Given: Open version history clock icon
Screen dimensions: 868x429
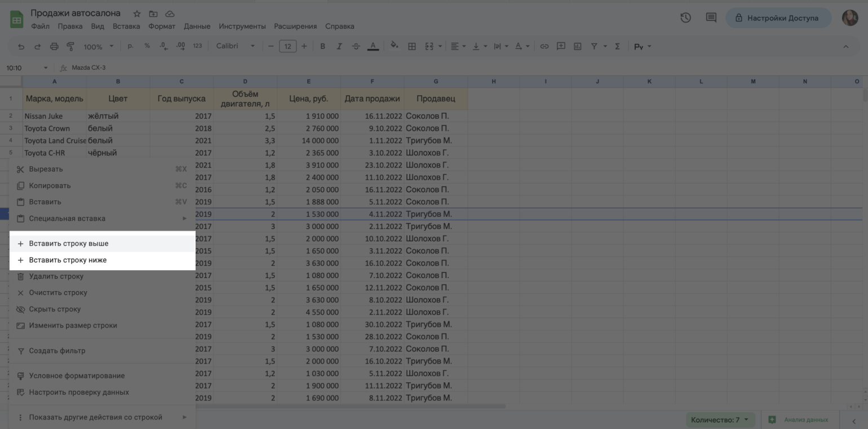Looking at the screenshot, I should pyautogui.click(x=685, y=18).
